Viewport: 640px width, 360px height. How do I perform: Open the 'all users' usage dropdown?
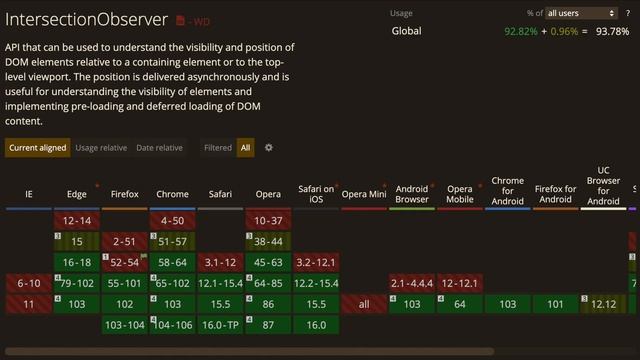(x=581, y=13)
